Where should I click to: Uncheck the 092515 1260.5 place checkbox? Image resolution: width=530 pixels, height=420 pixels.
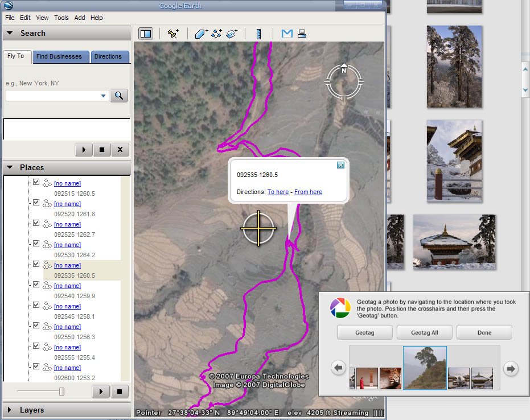click(36, 182)
